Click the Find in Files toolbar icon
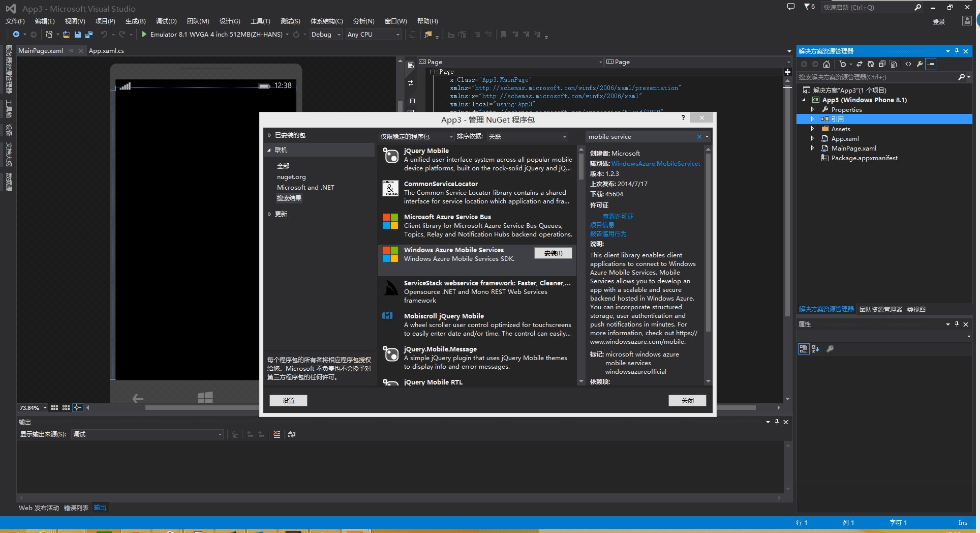This screenshot has height=533, width=980. (428, 35)
